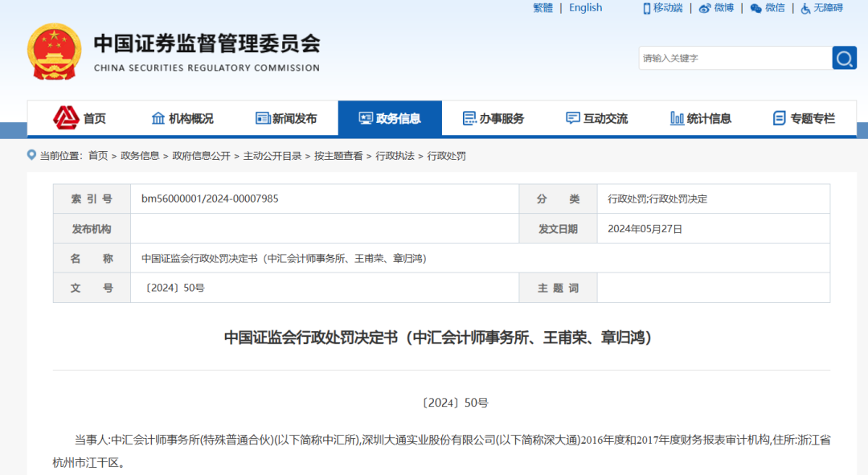Screen dimensions: 868x475
Task: Click the red CSRC logo beside 首页
Action: [x=66, y=118]
